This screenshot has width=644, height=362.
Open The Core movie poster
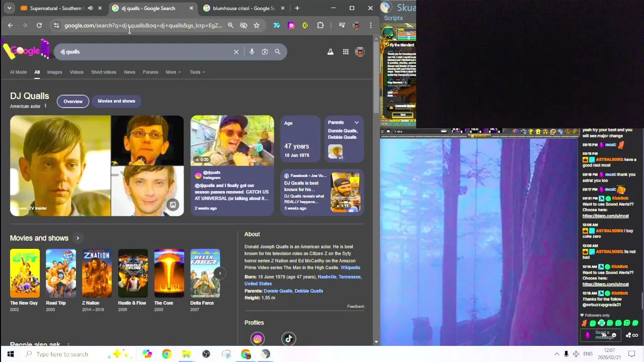[x=169, y=274]
